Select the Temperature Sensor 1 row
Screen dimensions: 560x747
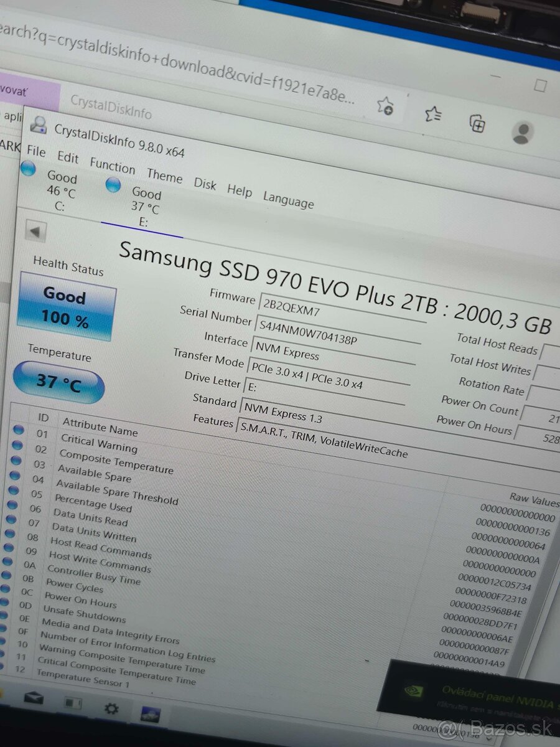pos(83,679)
